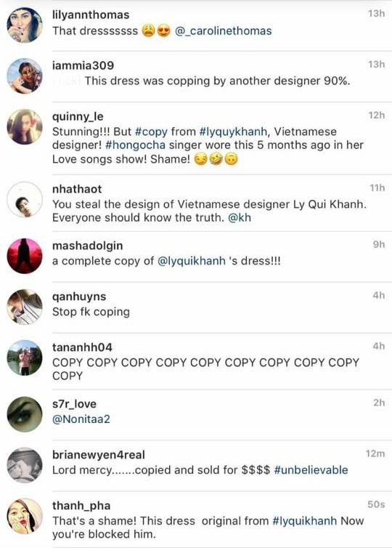Tap the mashadolgin username

point(87,246)
